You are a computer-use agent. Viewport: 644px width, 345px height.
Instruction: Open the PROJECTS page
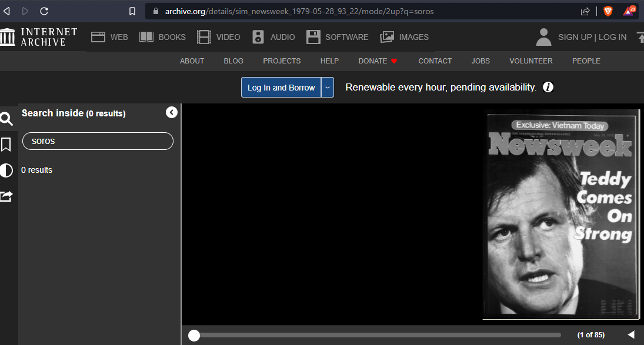click(x=282, y=61)
